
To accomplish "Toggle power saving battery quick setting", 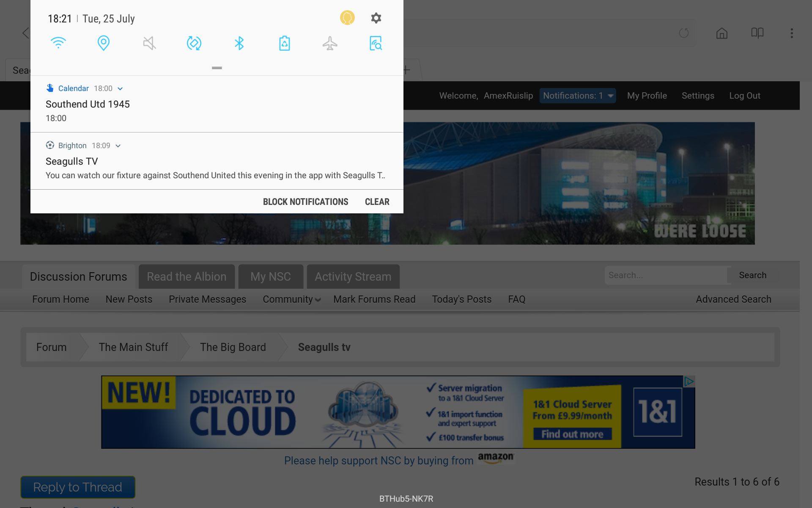I will (x=285, y=43).
